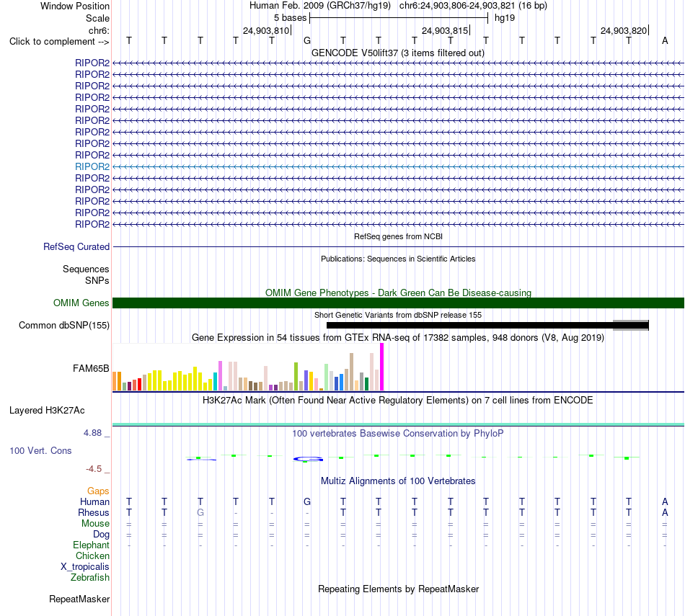
Task: Click 'Repeating Elements by RepeatMasker' title
Action: [x=398, y=589]
